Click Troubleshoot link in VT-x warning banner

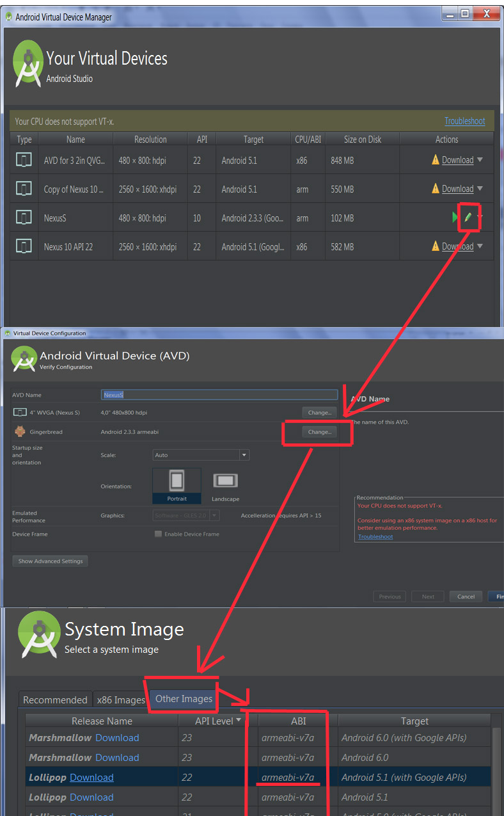point(465,121)
